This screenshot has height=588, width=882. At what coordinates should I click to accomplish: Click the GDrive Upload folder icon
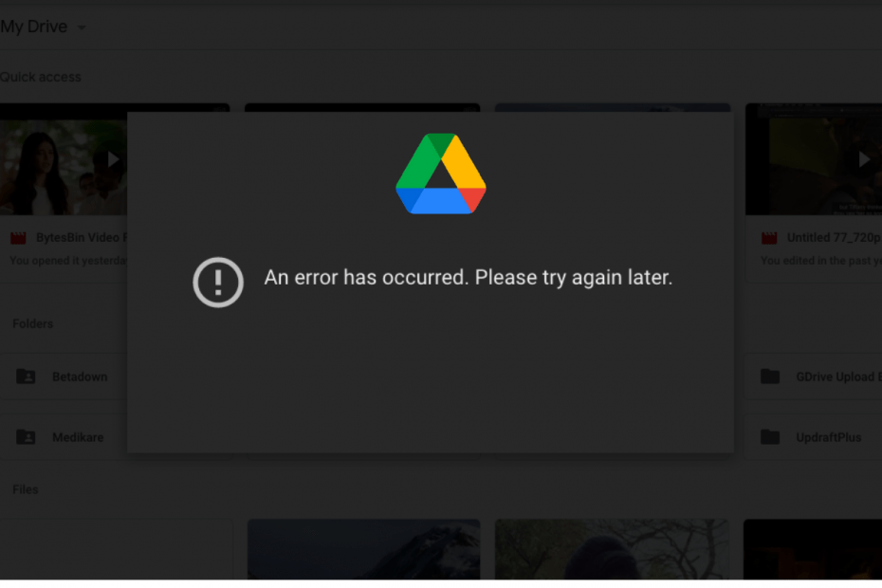click(x=770, y=377)
